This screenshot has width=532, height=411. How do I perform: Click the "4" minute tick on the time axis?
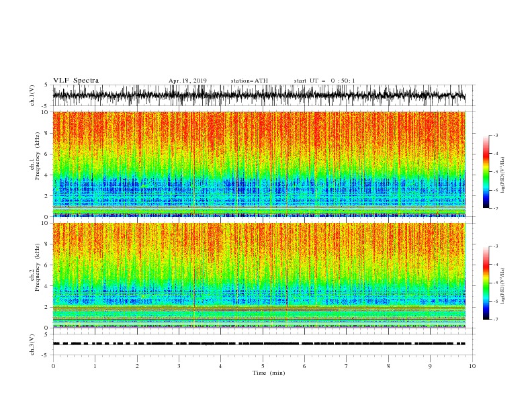point(220,366)
